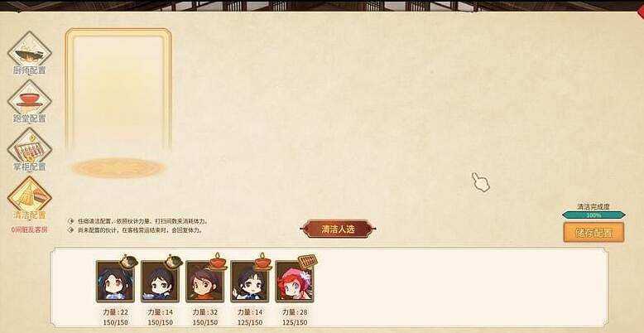Select the 清洁配置 broom icon
Image resolution: width=644 pixels, height=333 pixels.
point(30,196)
